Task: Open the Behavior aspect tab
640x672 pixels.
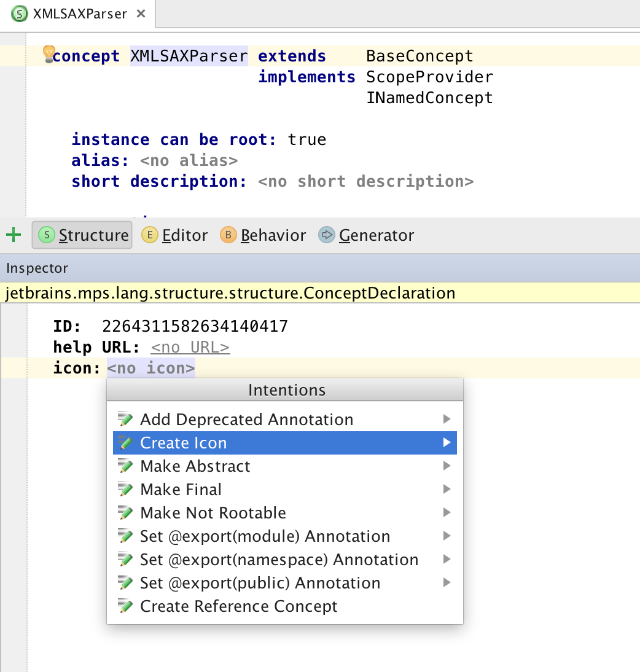Action: pos(263,235)
